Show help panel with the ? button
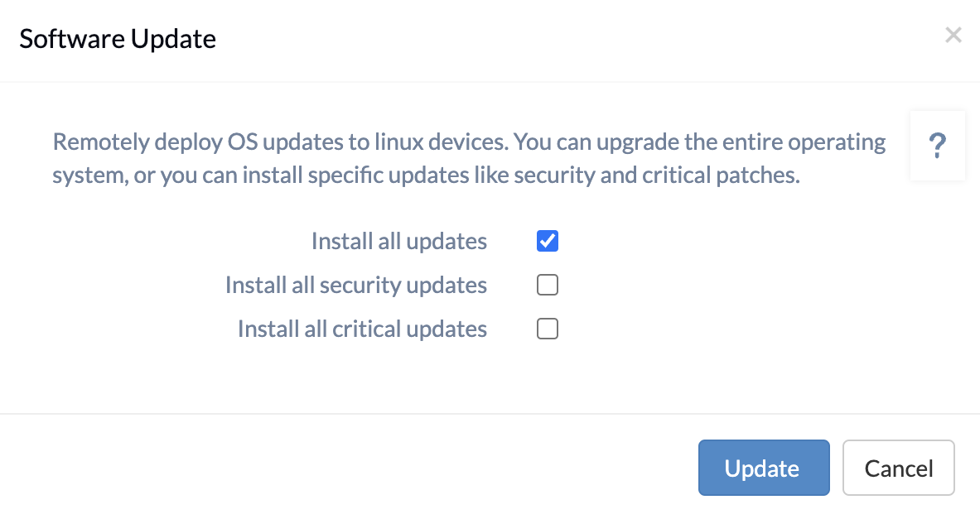Viewport: 980px width, 519px height. point(938,146)
